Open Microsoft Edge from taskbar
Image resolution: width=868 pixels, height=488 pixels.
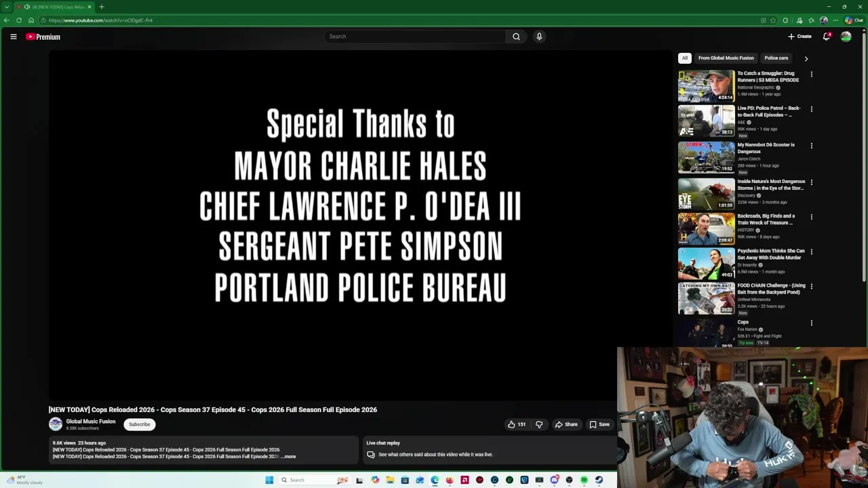pyautogui.click(x=435, y=480)
